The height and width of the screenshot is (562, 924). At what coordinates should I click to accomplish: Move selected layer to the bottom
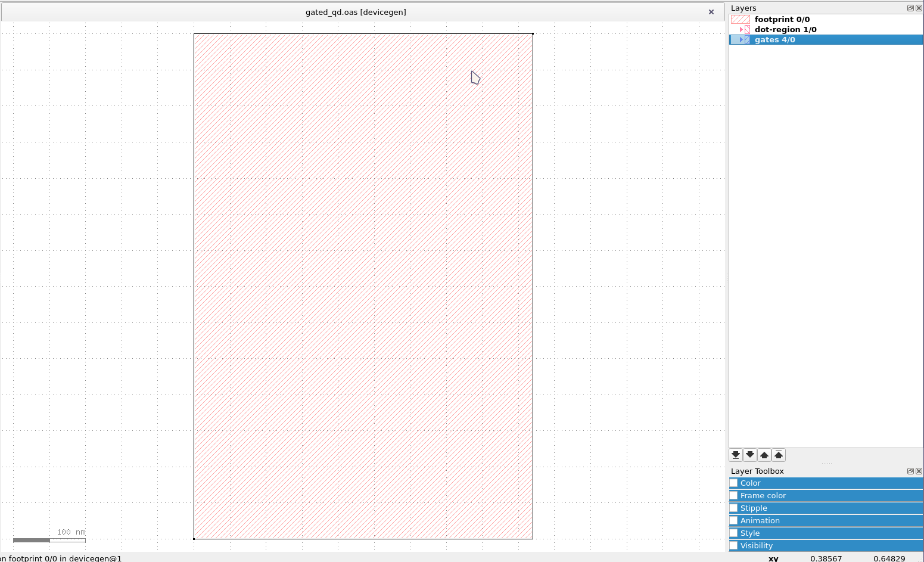[736, 455]
